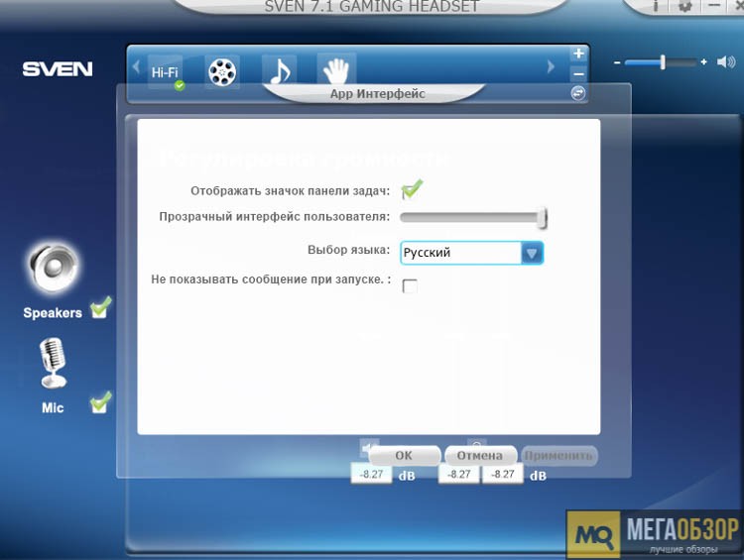Go to previous profiles with left arrow
Image resolution: width=744 pixels, height=560 pixels.
tap(136, 66)
